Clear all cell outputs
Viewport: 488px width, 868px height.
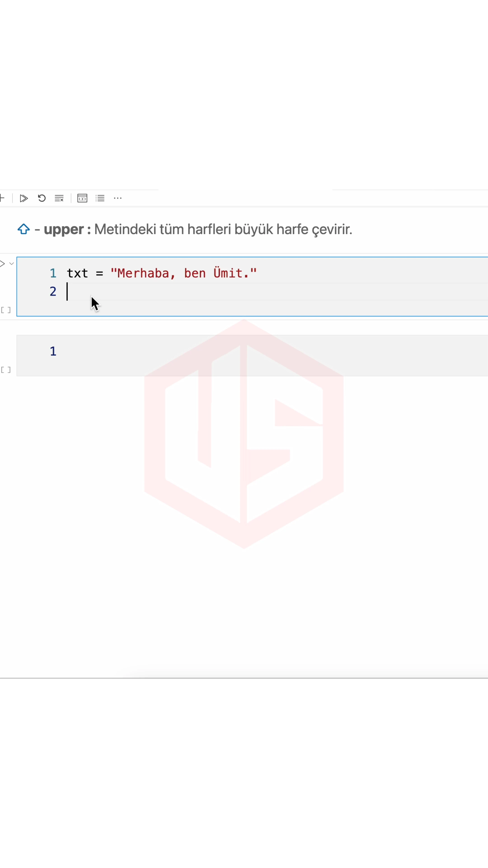pyautogui.click(x=59, y=198)
